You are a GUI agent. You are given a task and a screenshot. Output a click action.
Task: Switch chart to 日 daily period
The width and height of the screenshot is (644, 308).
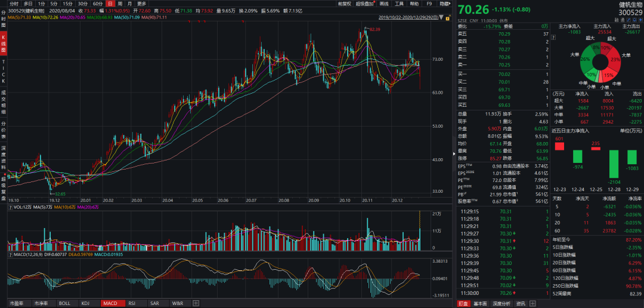pyautogui.click(x=110, y=4)
